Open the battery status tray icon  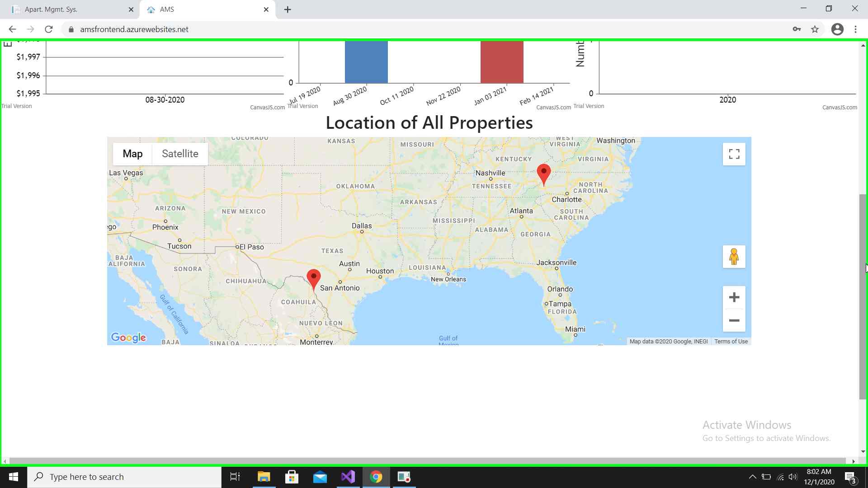coord(766,477)
